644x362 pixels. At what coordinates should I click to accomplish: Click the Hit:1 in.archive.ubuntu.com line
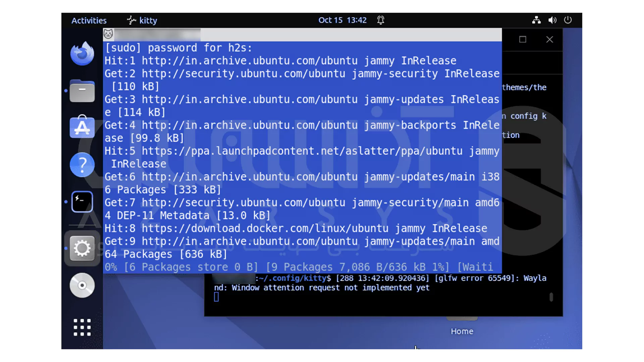tap(280, 61)
